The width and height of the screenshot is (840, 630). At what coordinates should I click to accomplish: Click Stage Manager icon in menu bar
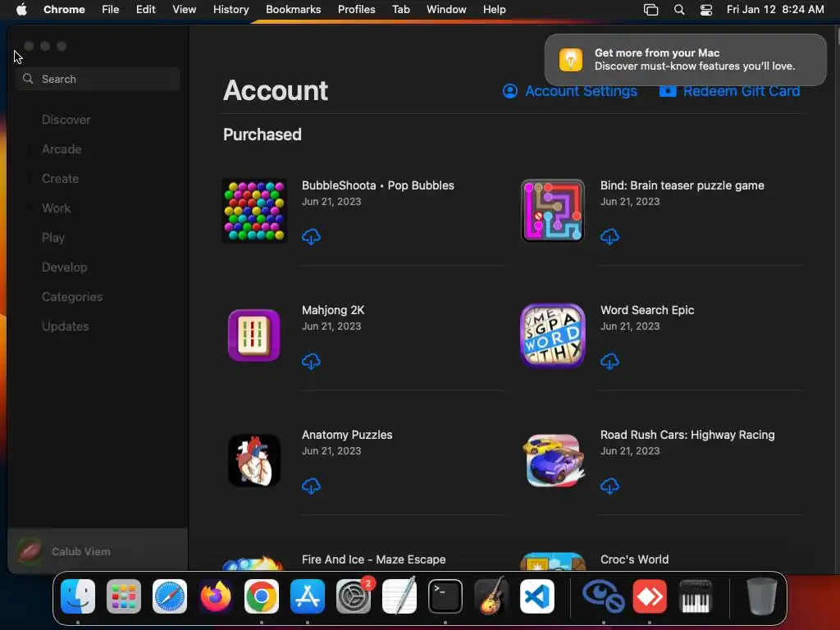click(x=651, y=9)
